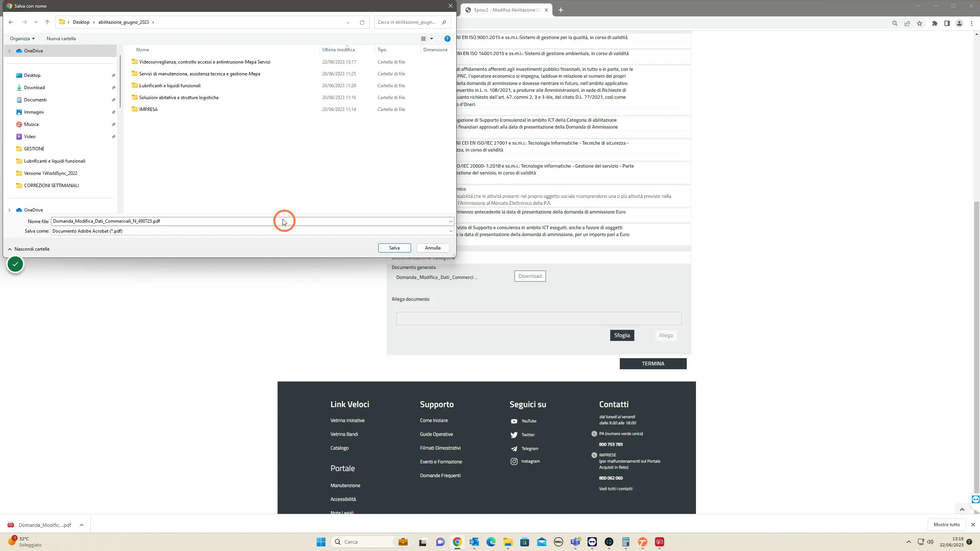Open YouTube link in footer
The width and height of the screenshot is (980, 551).
click(x=529, y=421)
